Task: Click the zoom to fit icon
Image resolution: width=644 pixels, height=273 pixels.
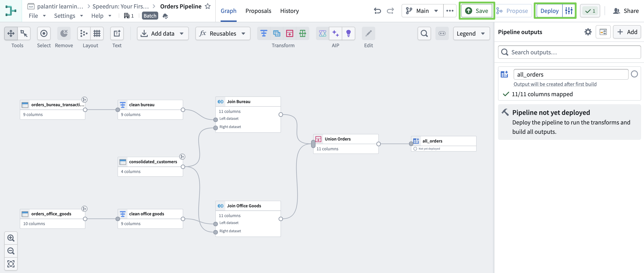Action: [11, 264]
